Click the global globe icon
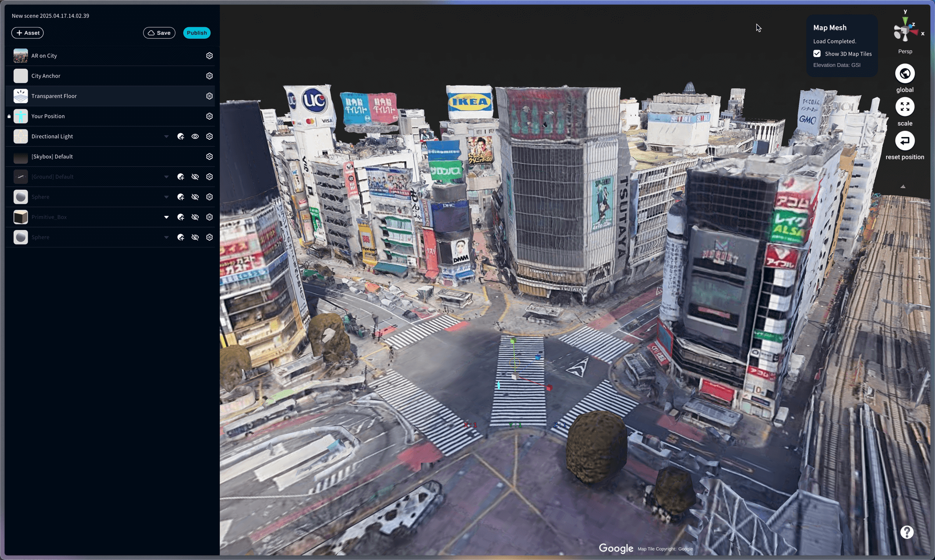Image resolution: width=935 pixels, height=560 pixels. tap(905, 73)
